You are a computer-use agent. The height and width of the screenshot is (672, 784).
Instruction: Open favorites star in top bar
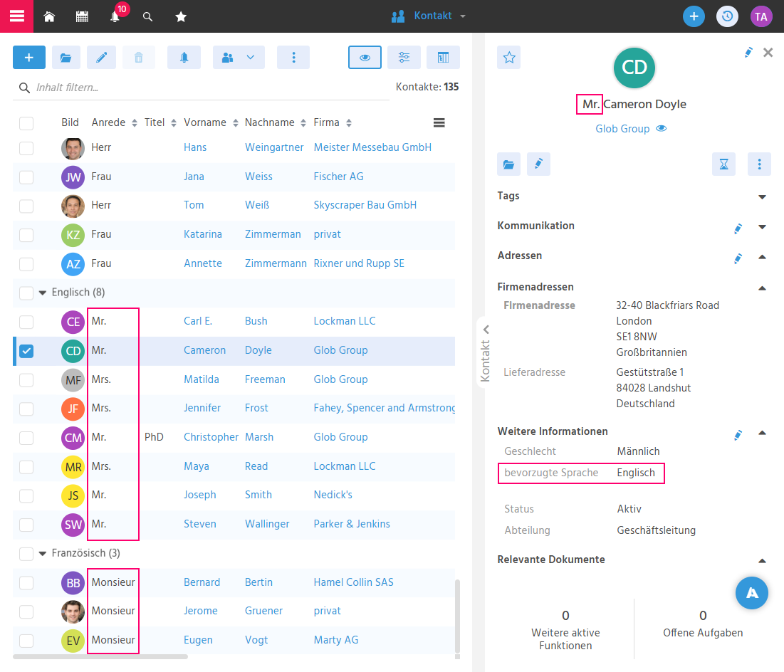point(181,16)
